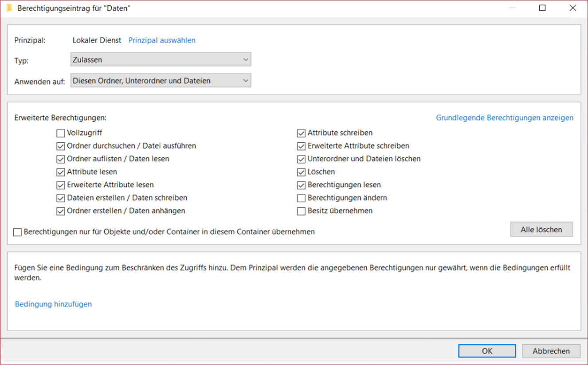Uncheck Ordner auflisten / Daten lesen
Image resolution: width=588 pixels, height=365 pixels.
pyautogui.click(x=61, y=159)
